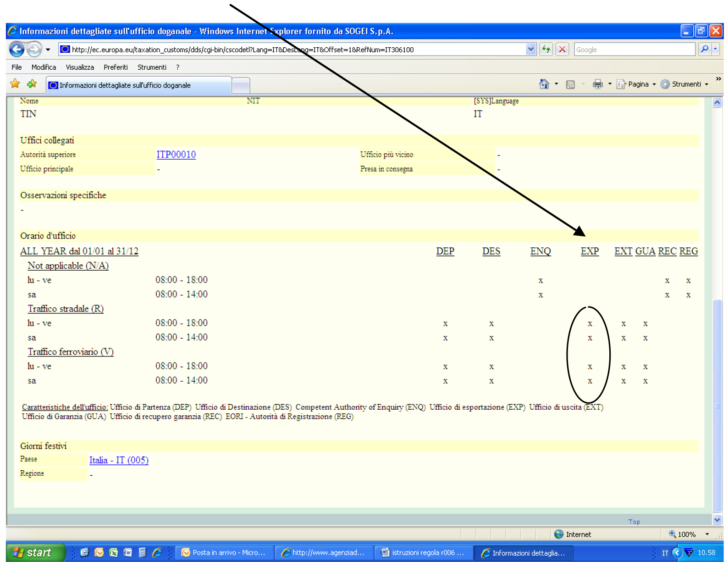The height and width of the screenshot is (562, 728).
Task: Click the Refresh page icon
Action: tap(546, 49)
